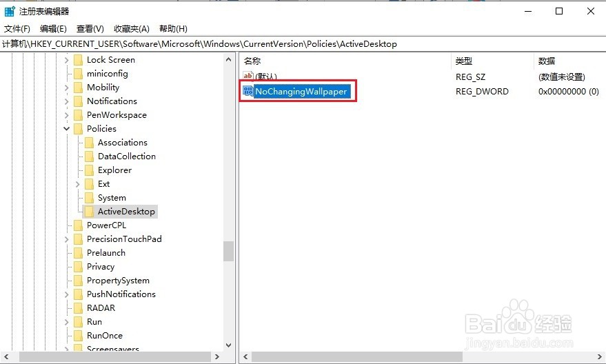Click the REG_SZ type cell

click(x=470, y=77)
